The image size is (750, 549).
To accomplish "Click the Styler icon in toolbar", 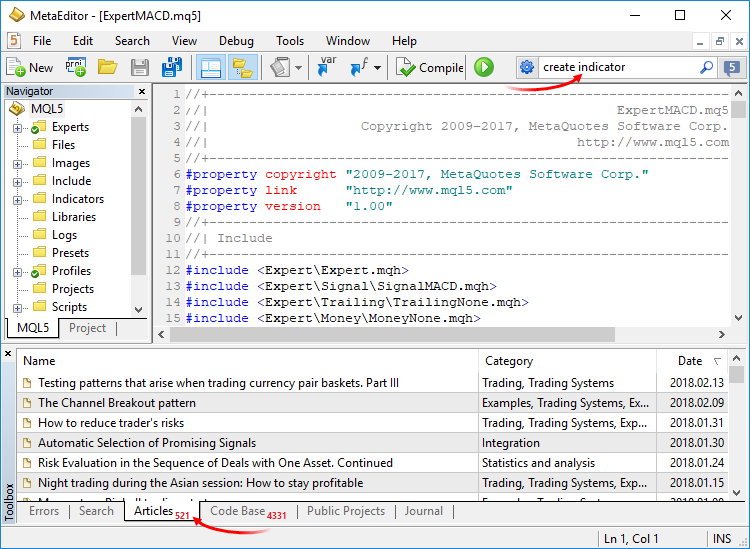I will (280, 67).
